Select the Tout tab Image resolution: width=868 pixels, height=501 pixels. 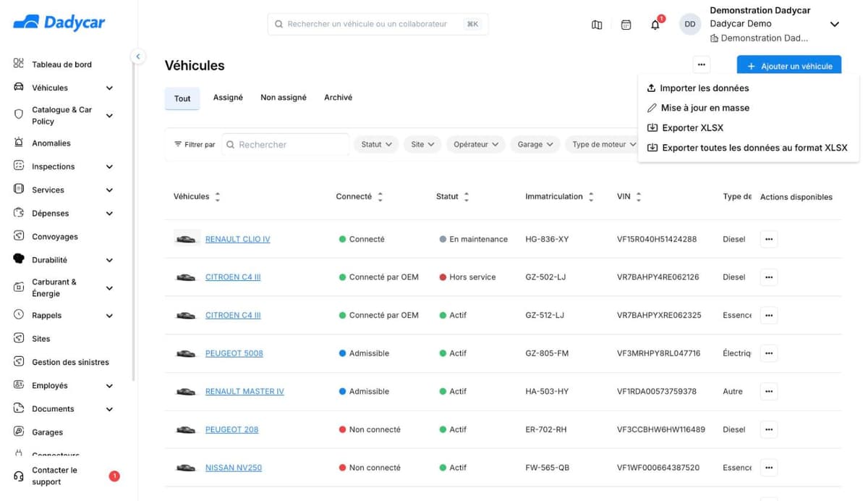pos(182,98)
